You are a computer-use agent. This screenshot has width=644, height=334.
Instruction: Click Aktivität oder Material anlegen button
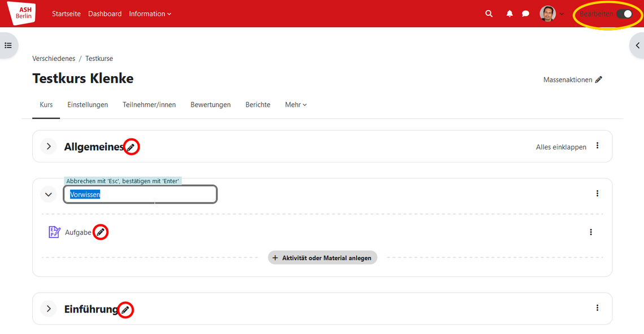(x=322, y=258)
